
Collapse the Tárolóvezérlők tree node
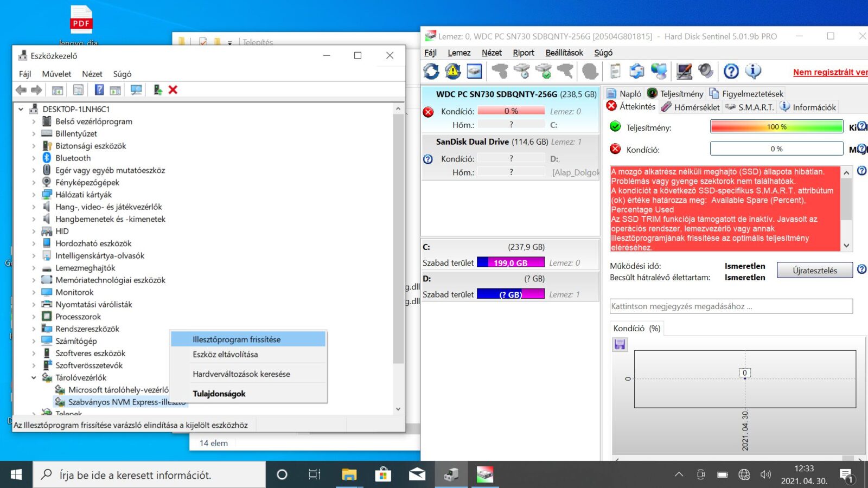pyautogui.click(x=34, y=377)
